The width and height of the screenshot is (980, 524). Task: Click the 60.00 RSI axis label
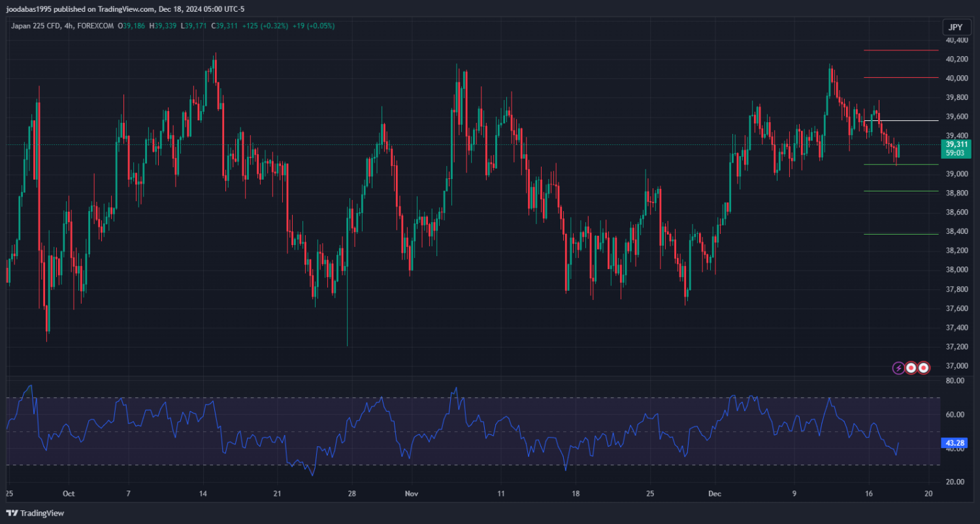(955, 414)
